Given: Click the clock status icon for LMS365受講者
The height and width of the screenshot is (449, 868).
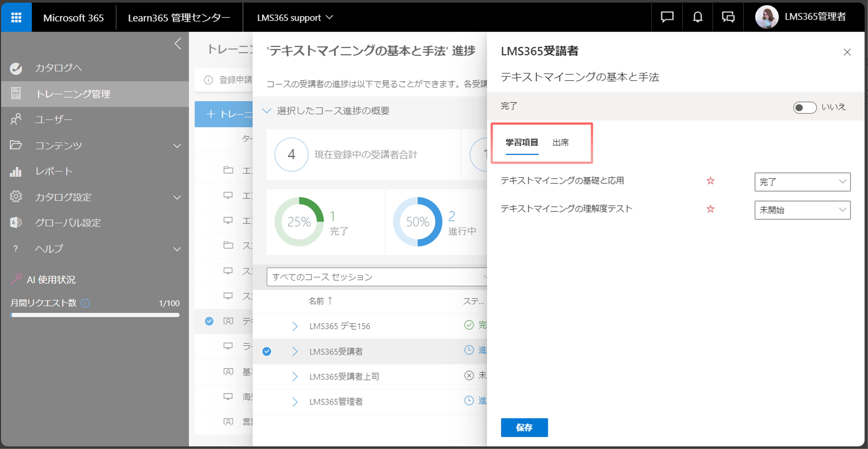Looking at the screenshot, I should pos(469,350).
